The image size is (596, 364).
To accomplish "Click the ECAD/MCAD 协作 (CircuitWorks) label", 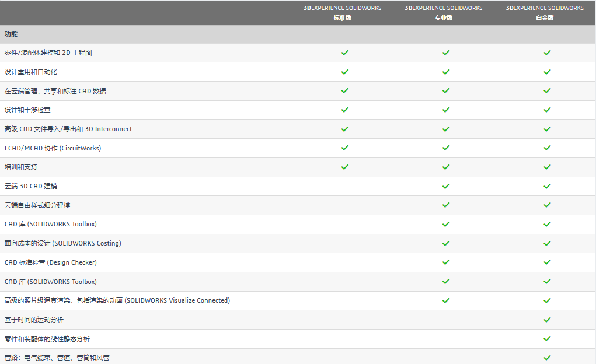I will tap(53, 148).
